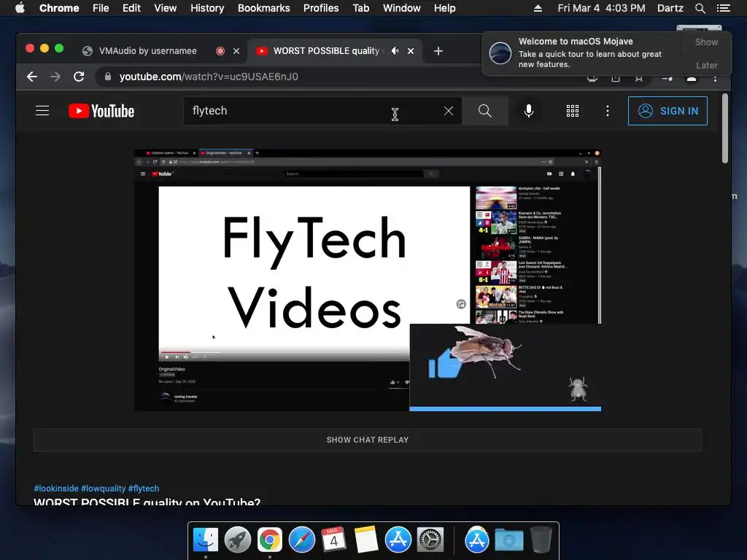This screenshot has height=560, width=747.
Task: Open the Applications folder stack in the Dock
Action: pos(477,540)
